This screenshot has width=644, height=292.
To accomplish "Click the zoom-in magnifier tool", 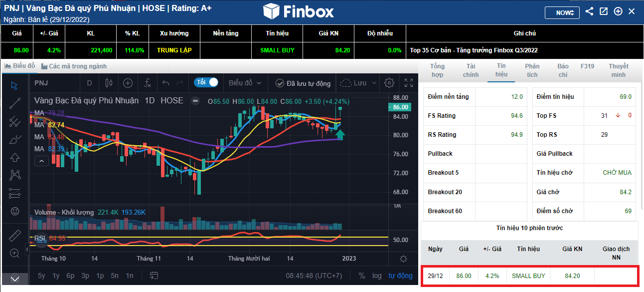I will tap(15, 253).
